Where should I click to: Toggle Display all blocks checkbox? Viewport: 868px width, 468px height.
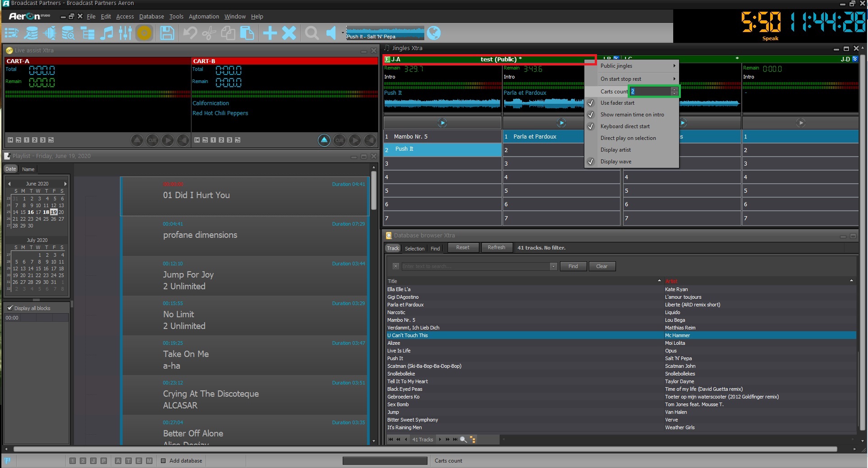coord(10,308)
